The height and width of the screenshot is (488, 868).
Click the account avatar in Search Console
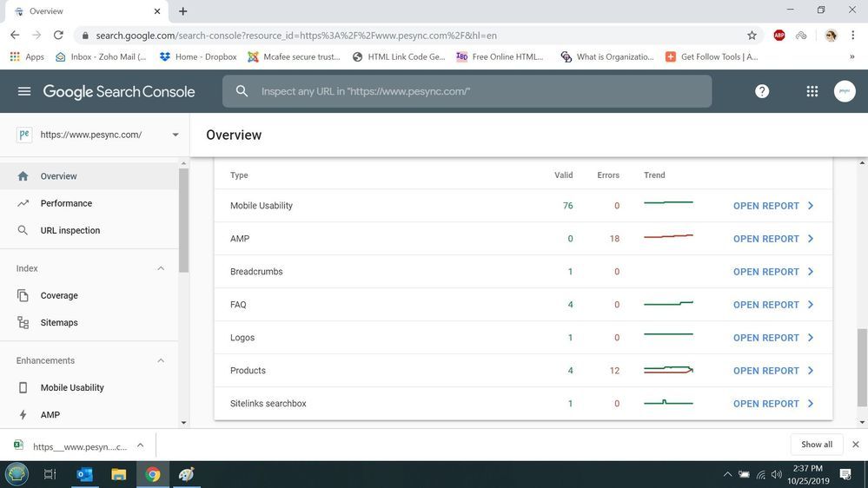tap(845, 92)
